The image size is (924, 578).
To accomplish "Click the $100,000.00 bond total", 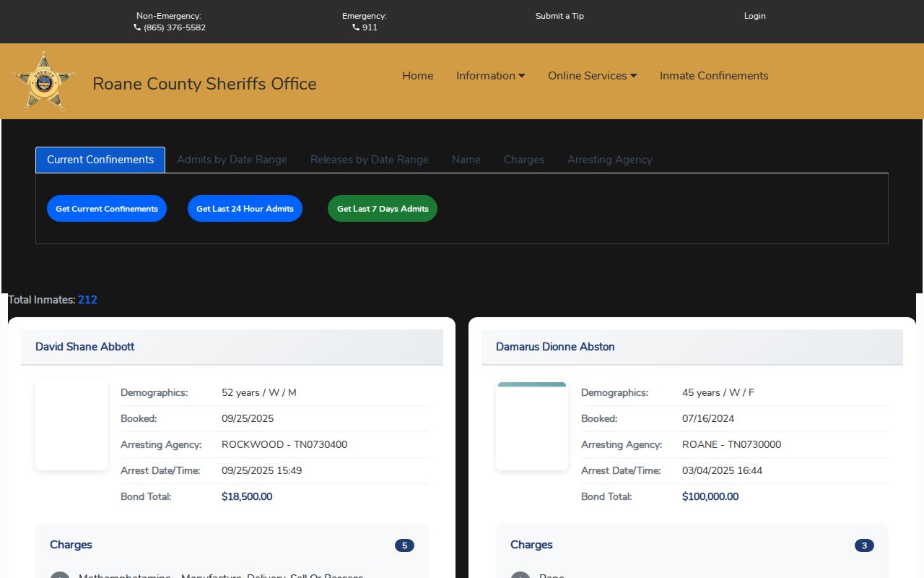I will pyautogui.click(x=710, y=496).
